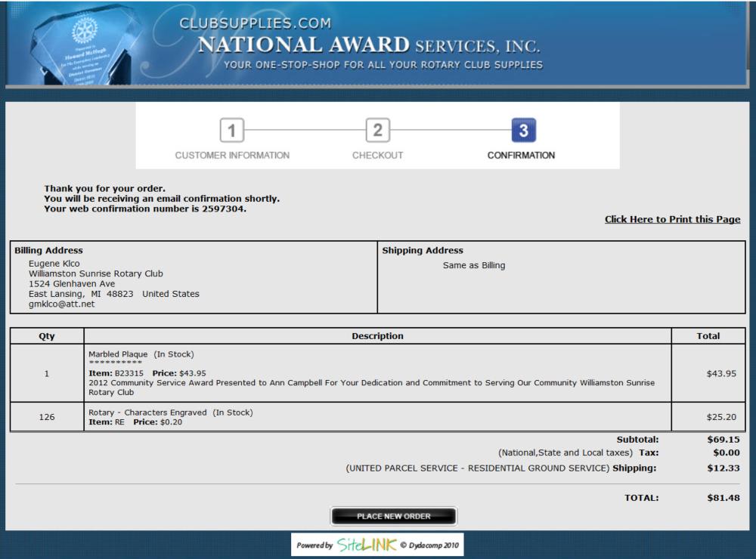756x559 pixels.
Task: Click the Marbled Plaque item name
Action: (118, 354)
